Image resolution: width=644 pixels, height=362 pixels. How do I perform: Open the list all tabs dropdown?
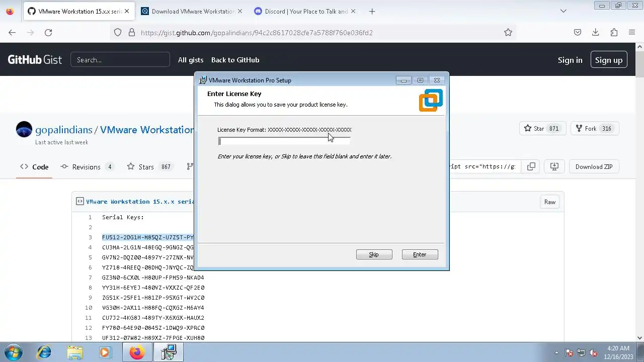[x=563, y=11]
